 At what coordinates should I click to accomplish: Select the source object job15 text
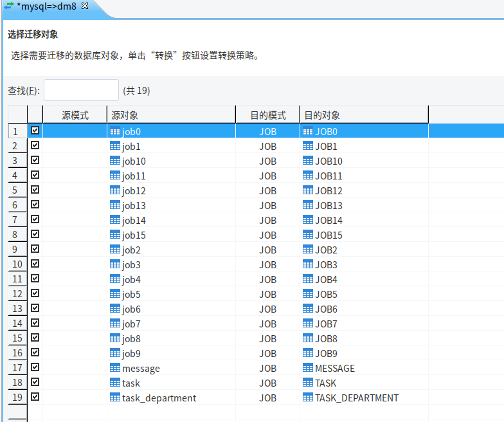pyautogui.click(x=134, y=235)
